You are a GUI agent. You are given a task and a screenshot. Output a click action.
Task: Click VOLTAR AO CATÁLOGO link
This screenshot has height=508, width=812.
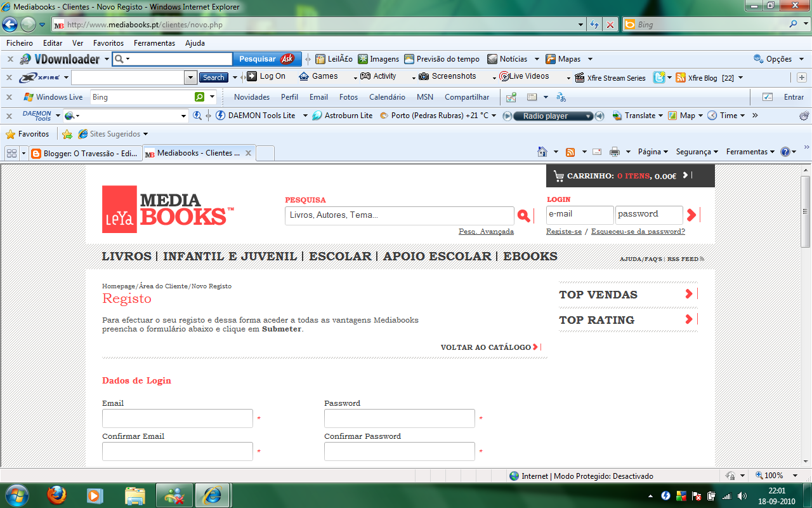pos(490,347)
